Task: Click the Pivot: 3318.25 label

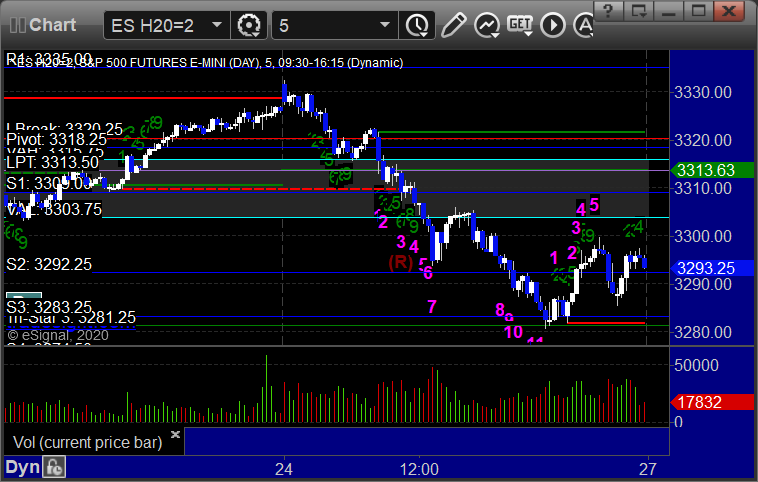Action: 56,140
